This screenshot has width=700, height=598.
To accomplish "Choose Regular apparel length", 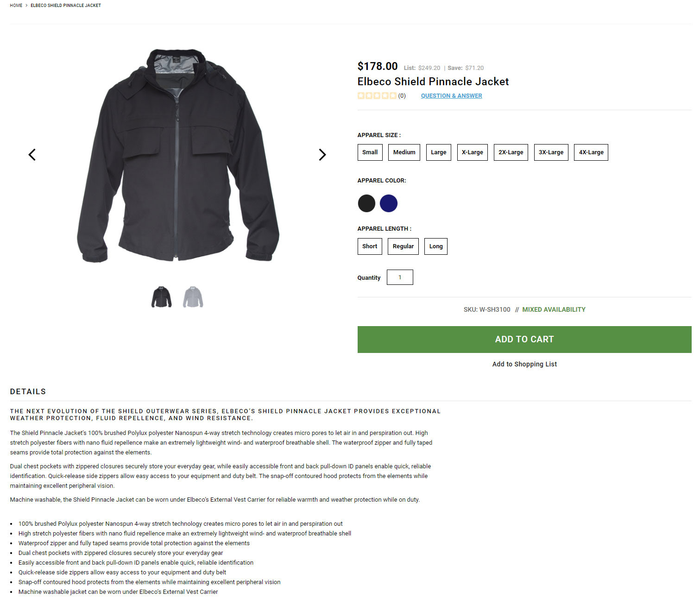I will 403,246.
